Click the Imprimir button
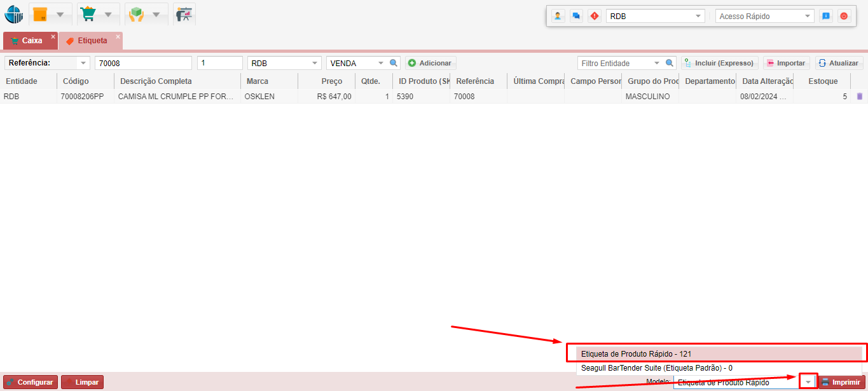868x391 pixels. point(840,382)
